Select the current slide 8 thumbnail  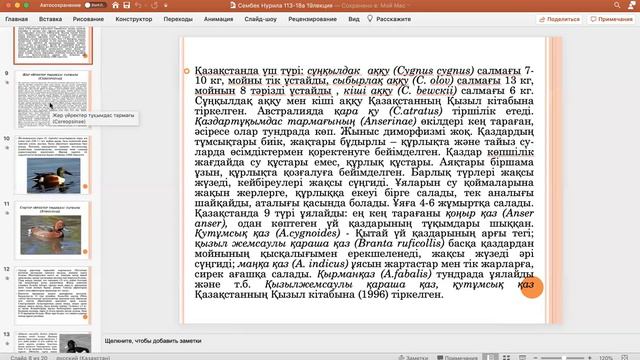point(53,45)
